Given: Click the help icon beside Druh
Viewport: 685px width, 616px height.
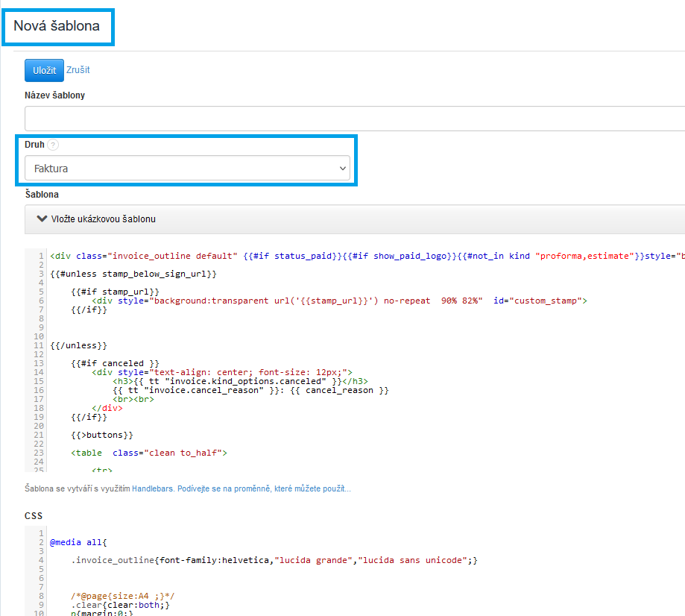Looking at the screenshot, I should [x=53, y=145].
